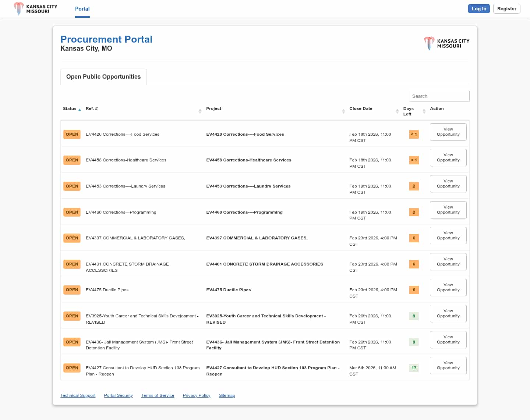The image size is (530, 420).
Task: Click the Kansas City logo in portal card
Action: click(446, 43)
